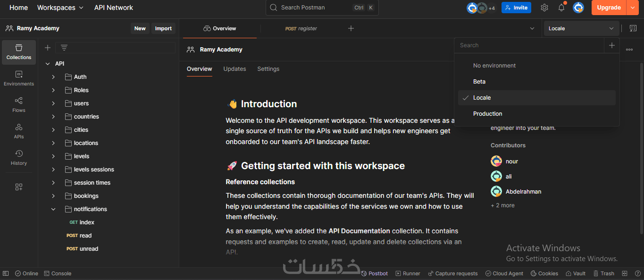
Task: Select the Beta environment
Action: tap(479, 82)
